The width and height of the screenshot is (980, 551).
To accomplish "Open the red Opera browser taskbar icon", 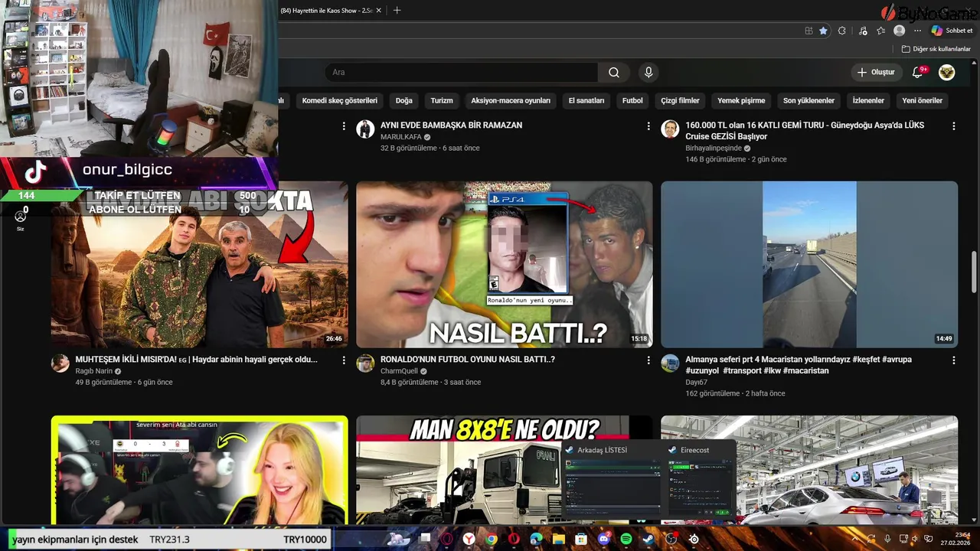I will (514, 539).
